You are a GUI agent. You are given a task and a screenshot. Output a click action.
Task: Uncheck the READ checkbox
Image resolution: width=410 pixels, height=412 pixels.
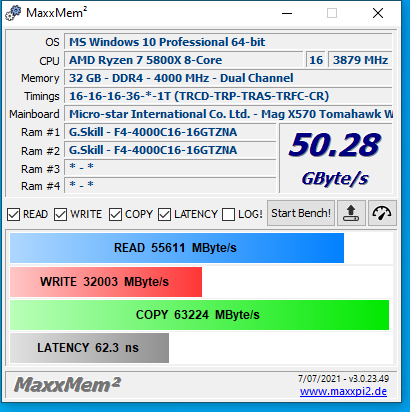(14, 214)
